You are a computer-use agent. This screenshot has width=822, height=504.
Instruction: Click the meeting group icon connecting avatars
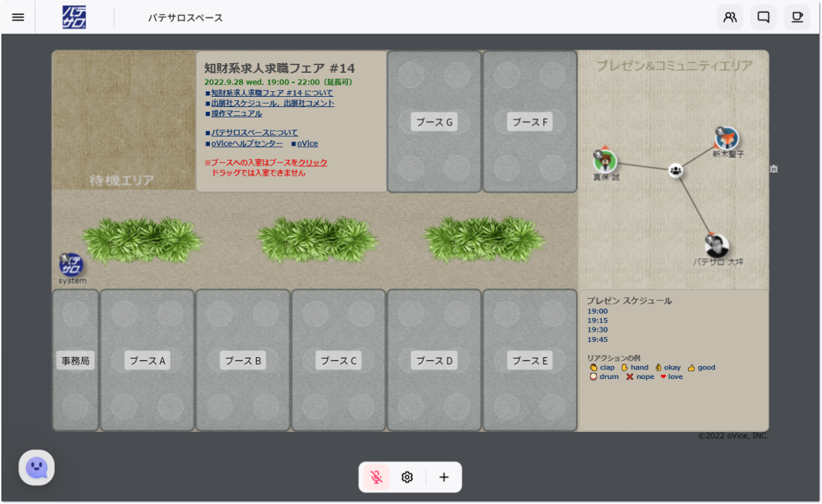tap(676, 170)
